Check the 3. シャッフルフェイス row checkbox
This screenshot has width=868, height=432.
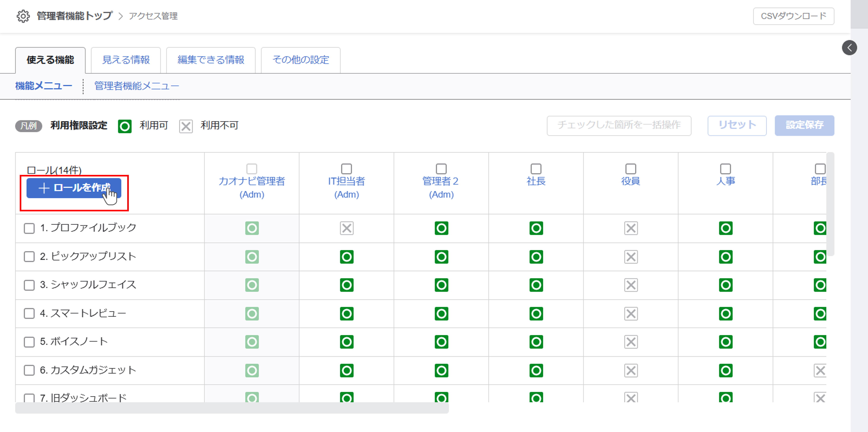pos(29,285)
